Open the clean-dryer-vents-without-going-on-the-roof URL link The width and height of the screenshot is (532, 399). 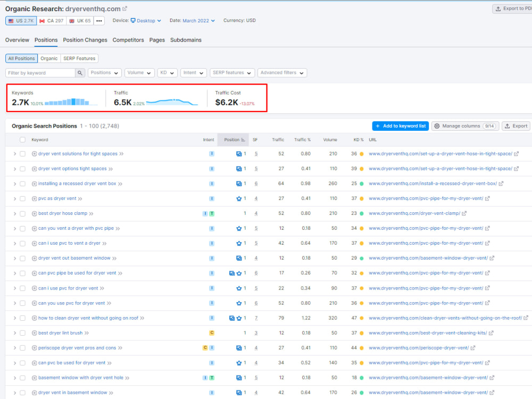[x=445, y=318]
